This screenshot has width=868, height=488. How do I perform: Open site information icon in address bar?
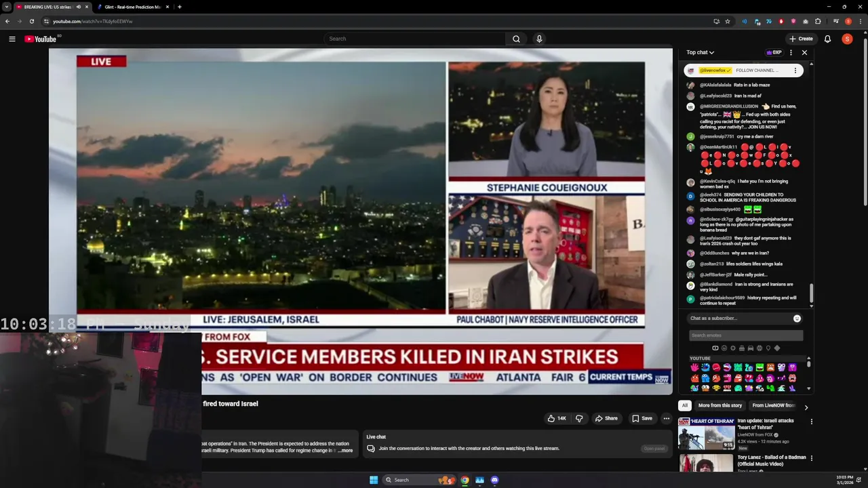point(46,21)
